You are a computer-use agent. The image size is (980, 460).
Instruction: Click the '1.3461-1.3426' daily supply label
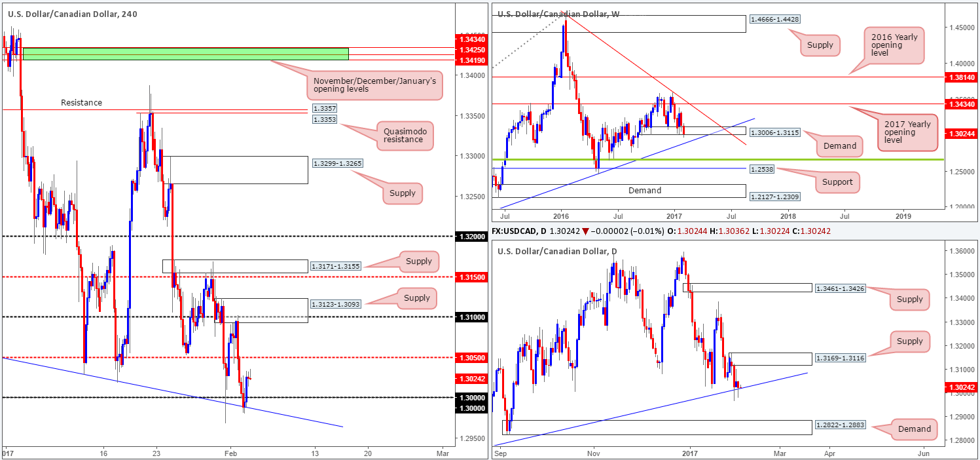(840, 288)
